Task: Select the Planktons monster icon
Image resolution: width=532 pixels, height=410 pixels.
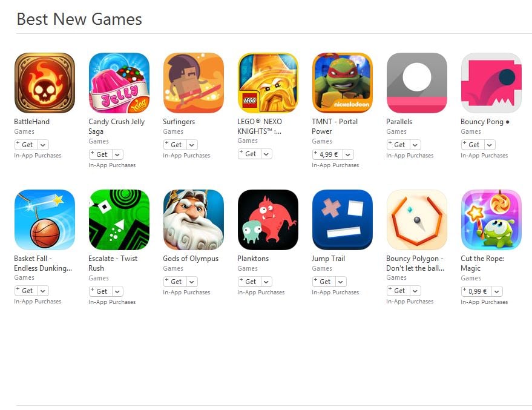Action: click(x=268, y=220)
